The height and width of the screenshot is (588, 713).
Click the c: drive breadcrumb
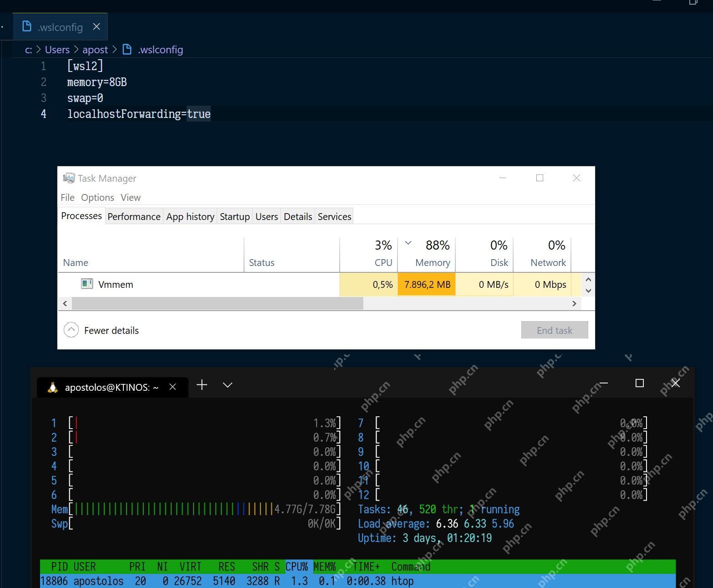pos(29,50)
